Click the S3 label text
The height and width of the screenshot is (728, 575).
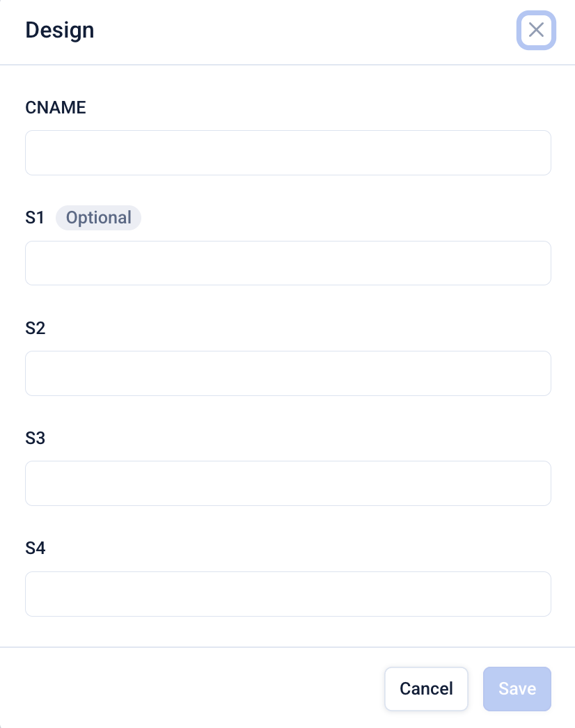(36, 438)
